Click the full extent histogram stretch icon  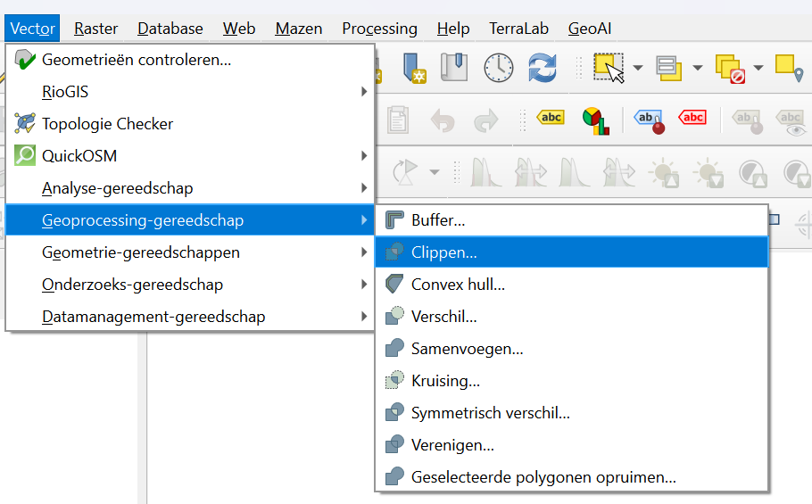(531, 172)
